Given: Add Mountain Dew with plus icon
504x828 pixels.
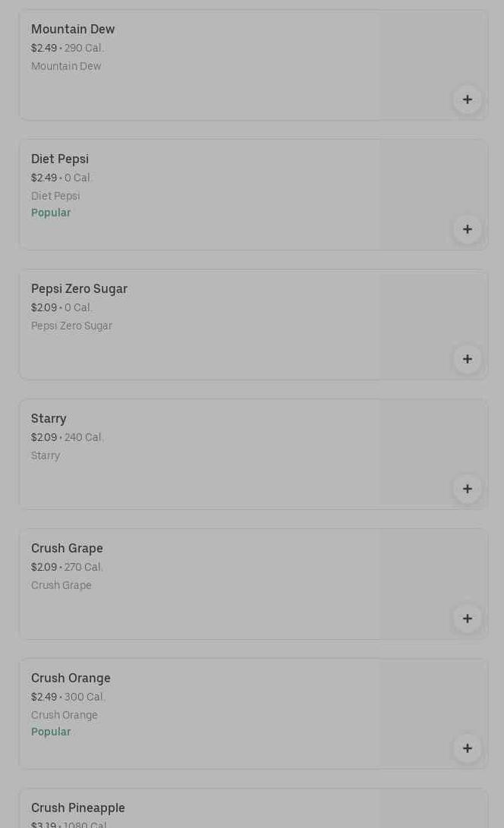Looking at the screenshot, I should 468,99.
